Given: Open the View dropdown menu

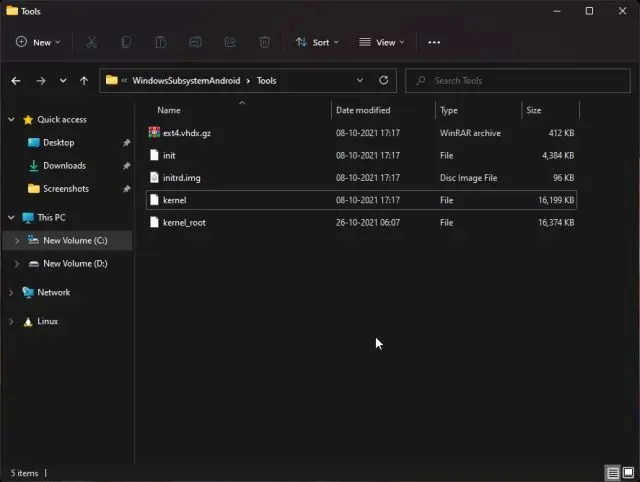Looking at the screenshot, I should click(381, 42).
